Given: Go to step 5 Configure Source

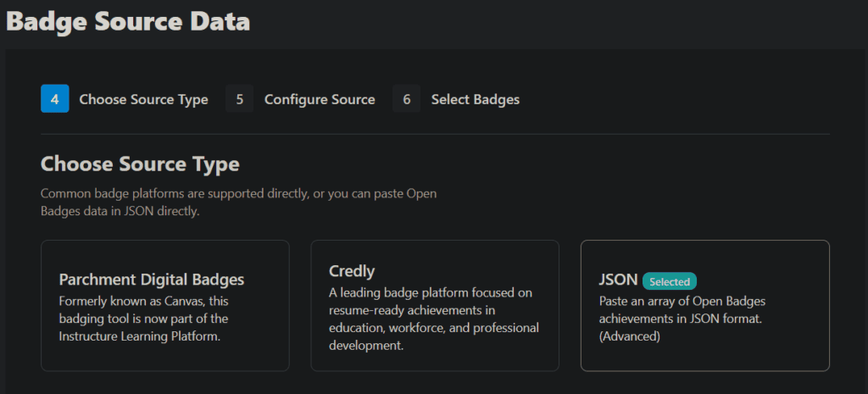Looking at the screenshot, I should (301, 99).
